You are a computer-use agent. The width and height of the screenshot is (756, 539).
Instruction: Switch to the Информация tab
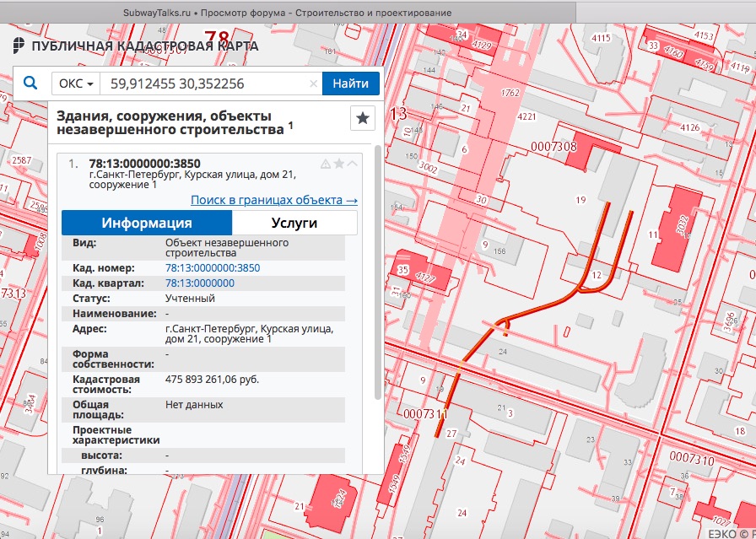tap(147, 223)
